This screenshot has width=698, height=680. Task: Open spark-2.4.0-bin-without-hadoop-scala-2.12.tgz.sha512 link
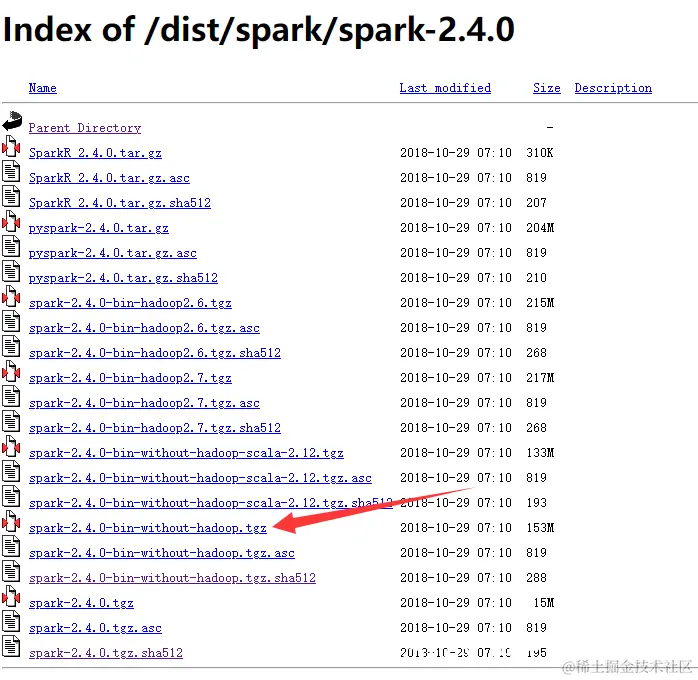pos(211,502)
